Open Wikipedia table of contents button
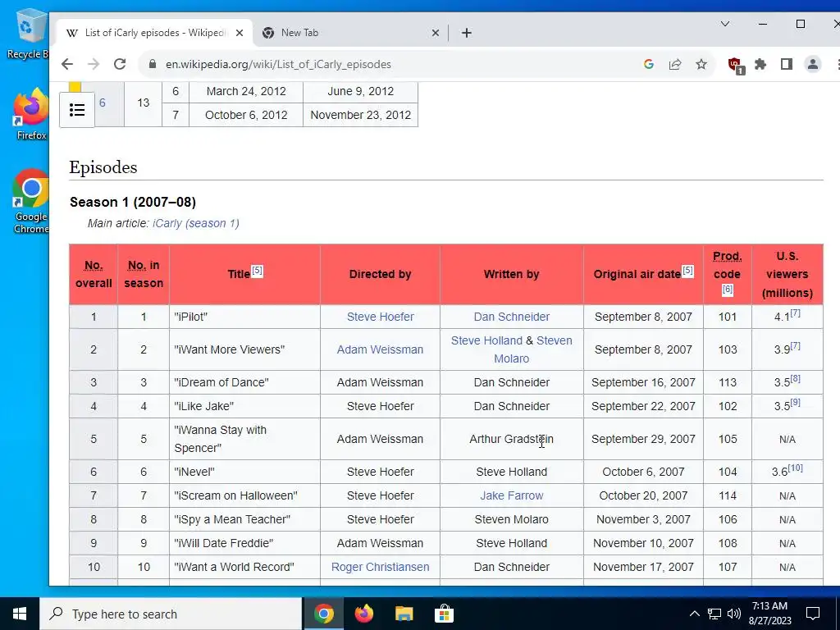Image resolution: width=840 pixels, height=630 pixels. [77, 110]
